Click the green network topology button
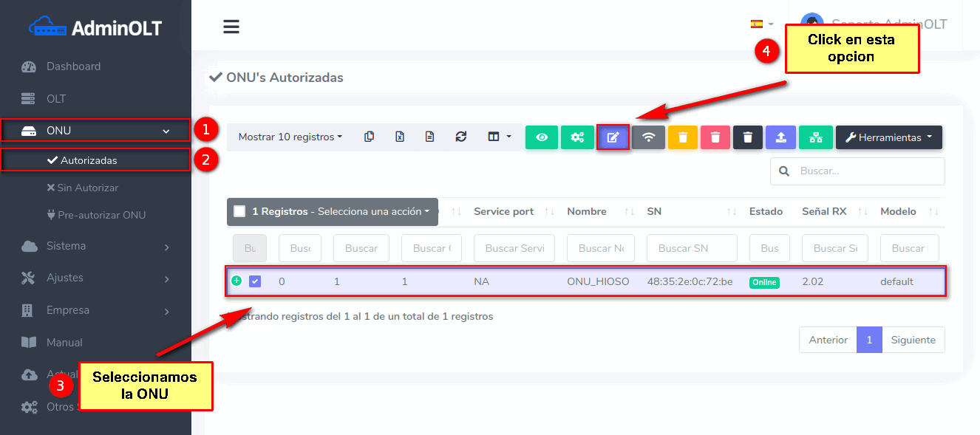 [x=816, y=137]
